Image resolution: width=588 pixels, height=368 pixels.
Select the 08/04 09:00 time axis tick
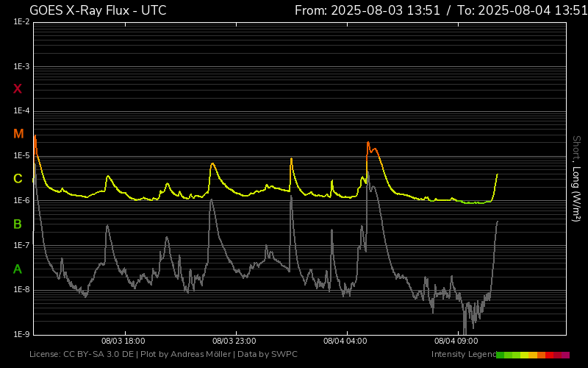point(456,341)
